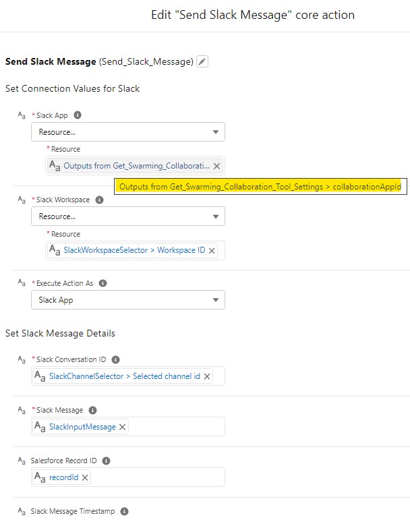Viewport: 410px width, 532px height.
Task: Open the Slack App Resource dropdown
Action: 128,131
